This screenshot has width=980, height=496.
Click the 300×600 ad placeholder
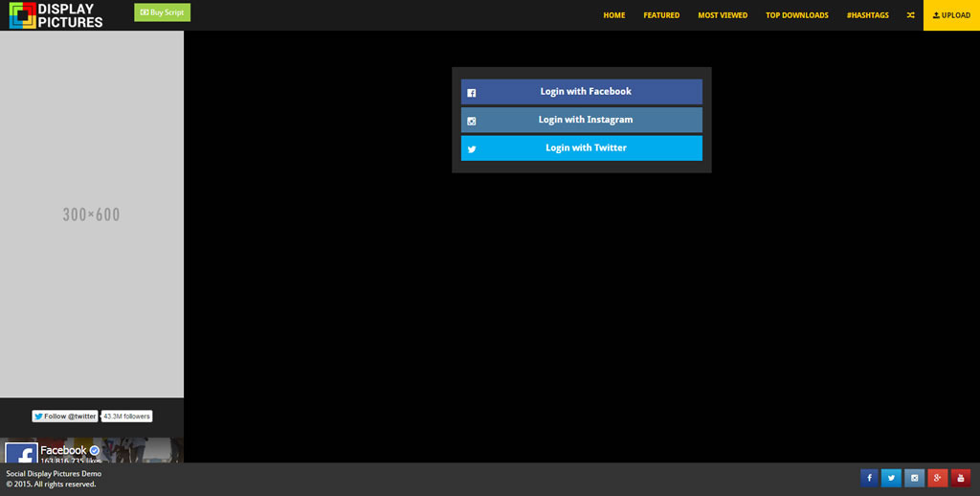pos(91,214)
